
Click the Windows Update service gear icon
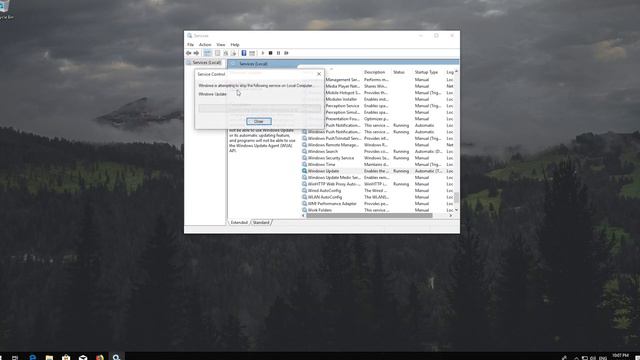click(x=304, y=171)
